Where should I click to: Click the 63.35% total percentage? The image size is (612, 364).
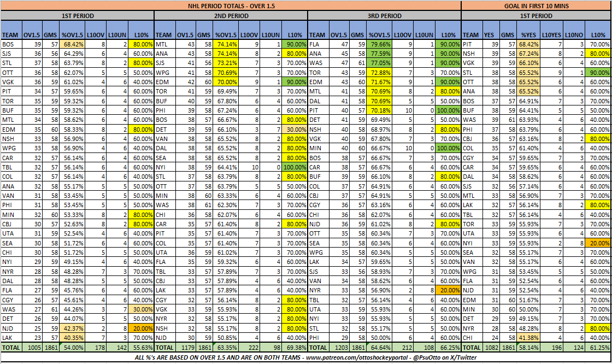coord(226,347)
